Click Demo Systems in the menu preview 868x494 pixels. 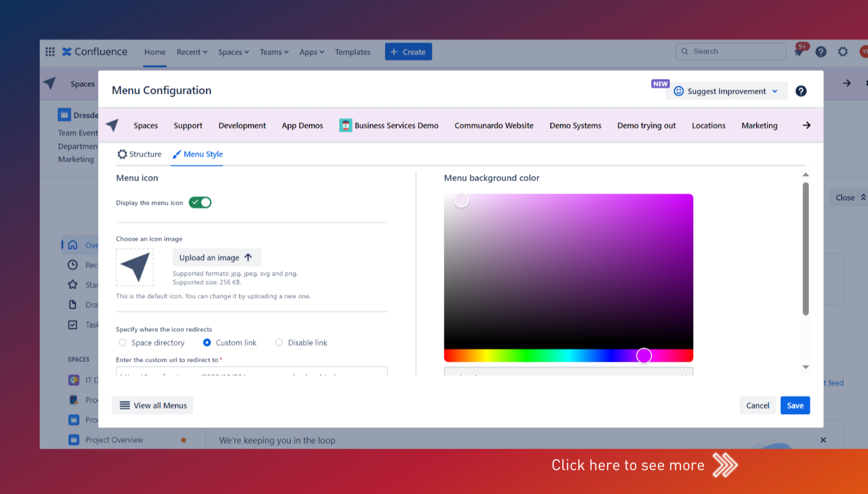(575, 125)
